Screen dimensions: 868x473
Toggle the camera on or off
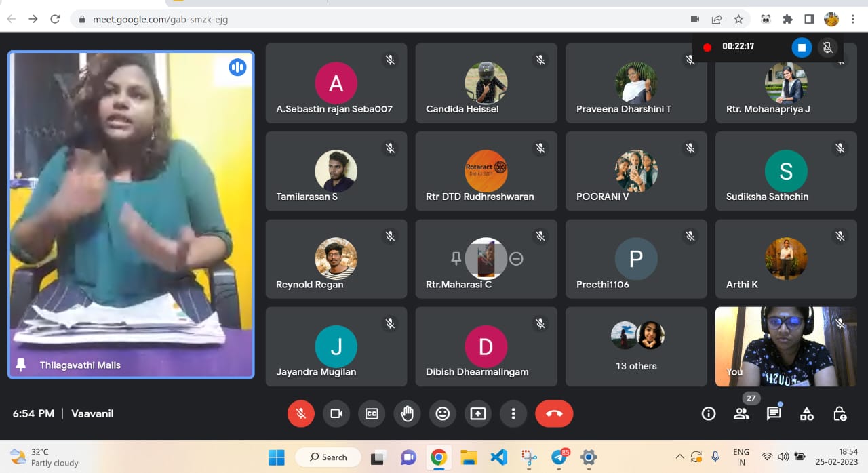pos(336,413)
